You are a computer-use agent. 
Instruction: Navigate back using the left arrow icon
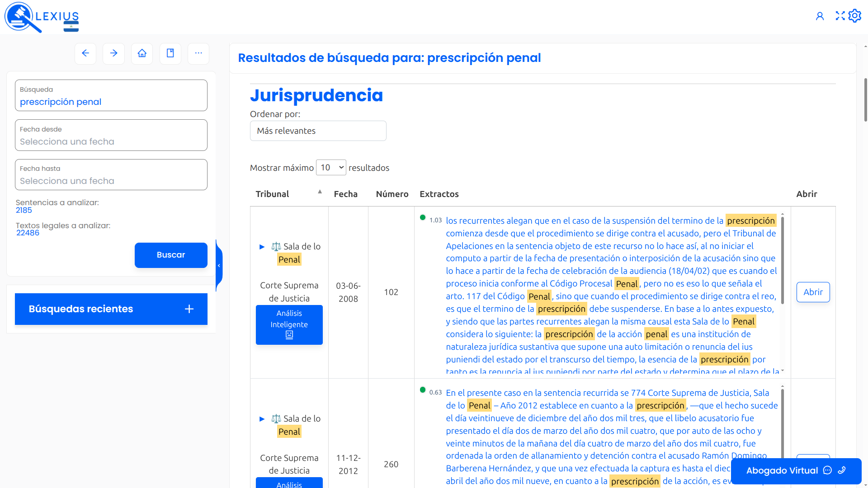85,53
